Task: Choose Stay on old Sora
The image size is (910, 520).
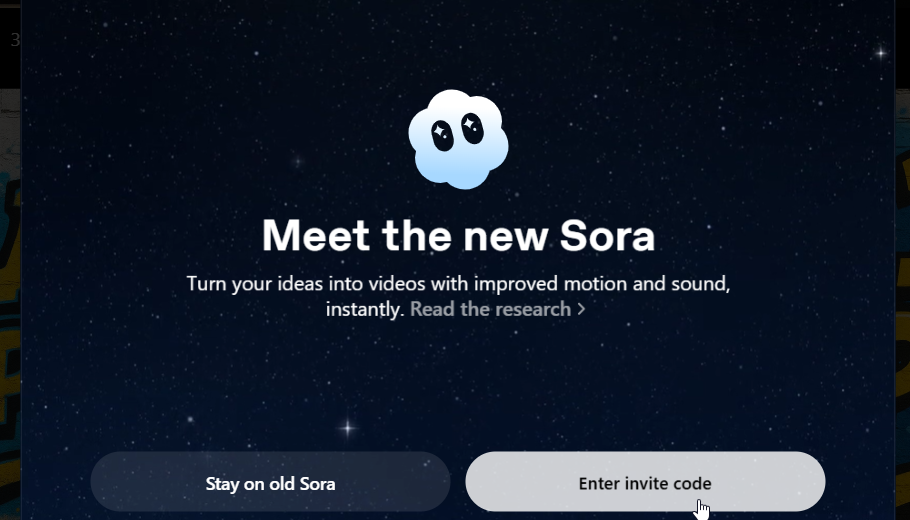Action: [270, 484]
